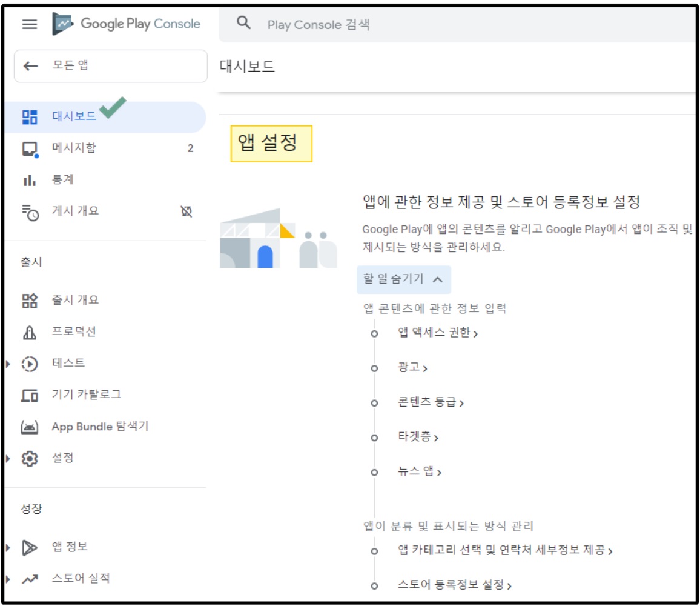Expand the 앱 정보 menu section arrow
Viewport: 700px width, 606px height.
(8, 547)
